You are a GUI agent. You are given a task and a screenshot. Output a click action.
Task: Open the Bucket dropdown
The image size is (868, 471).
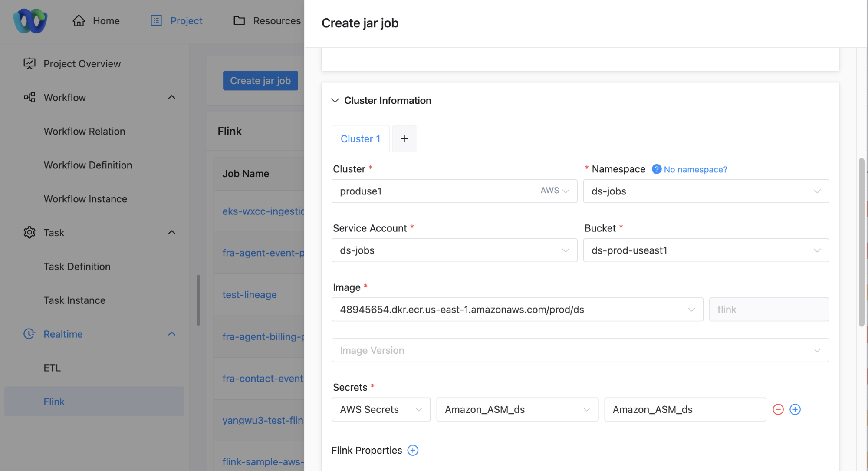pyautogui.click(x=706, y=250)
